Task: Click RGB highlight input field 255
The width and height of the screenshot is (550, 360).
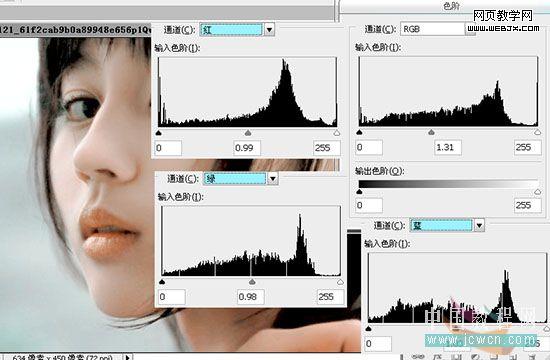Action: click(x=528, y=147)
